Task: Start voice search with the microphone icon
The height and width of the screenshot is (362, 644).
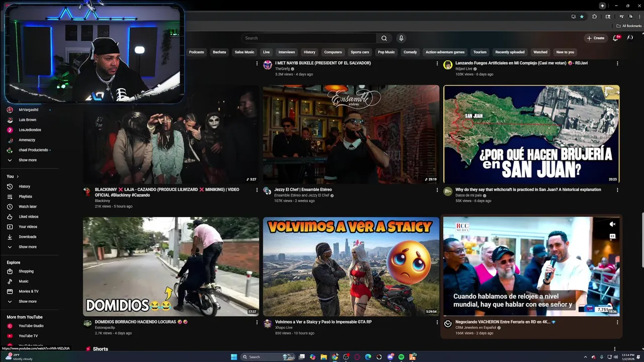Action: pyautogui.click(x=401, y=38)
